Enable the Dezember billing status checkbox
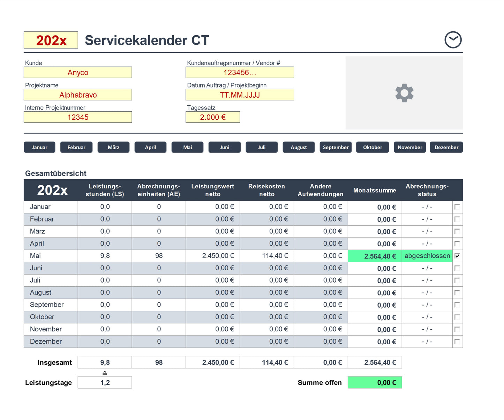 [457, 342]
